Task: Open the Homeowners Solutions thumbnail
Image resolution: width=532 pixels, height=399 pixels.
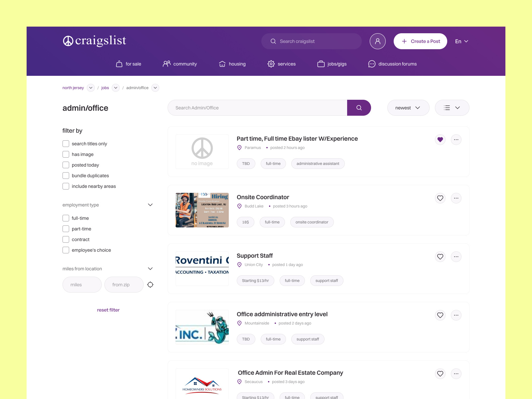Action: (x=202, y=384)
